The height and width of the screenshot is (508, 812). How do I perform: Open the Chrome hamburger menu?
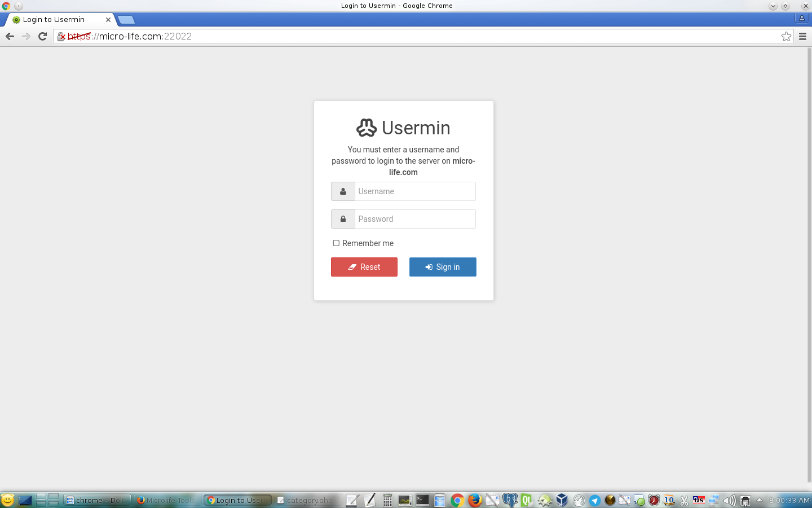tap(802, 36)
